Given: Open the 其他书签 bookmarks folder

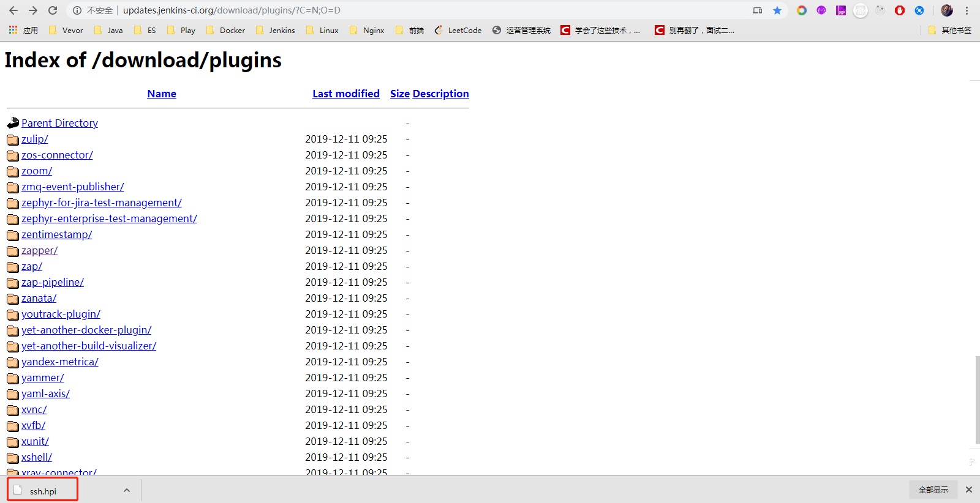Looking at the screenshot, I should (x=950, y=30).
